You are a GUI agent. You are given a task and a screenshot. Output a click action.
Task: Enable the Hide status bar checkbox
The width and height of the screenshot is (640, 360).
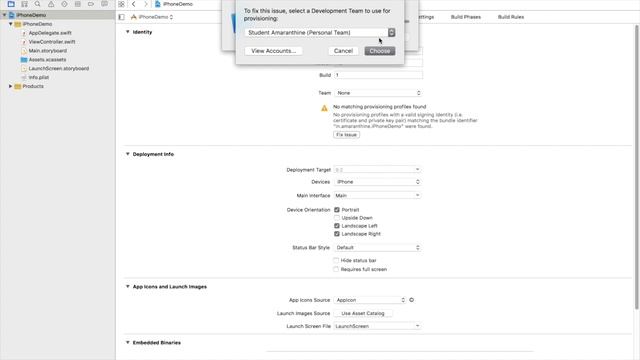[336, 260]
